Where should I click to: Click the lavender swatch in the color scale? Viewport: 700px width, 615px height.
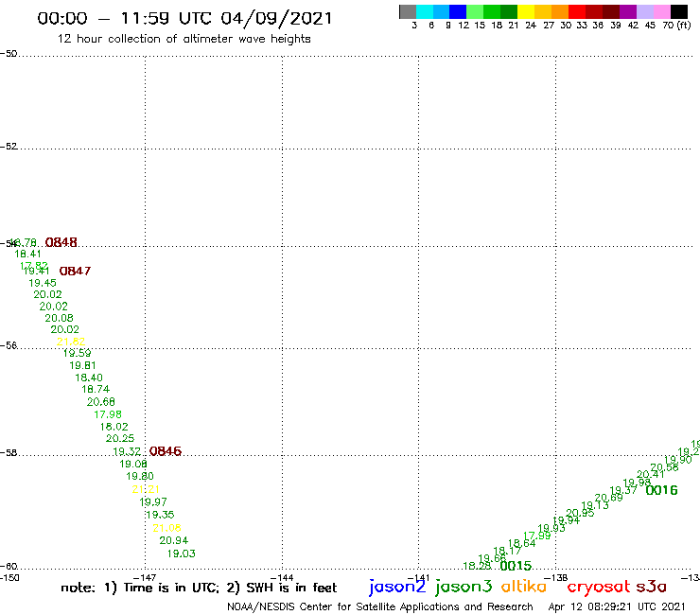[x=645, y=11]
